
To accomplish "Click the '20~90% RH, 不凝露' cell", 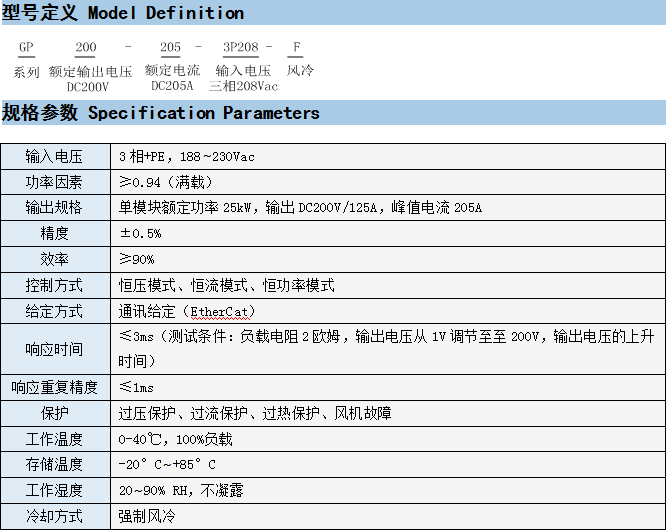I will (x=388, y=491).
